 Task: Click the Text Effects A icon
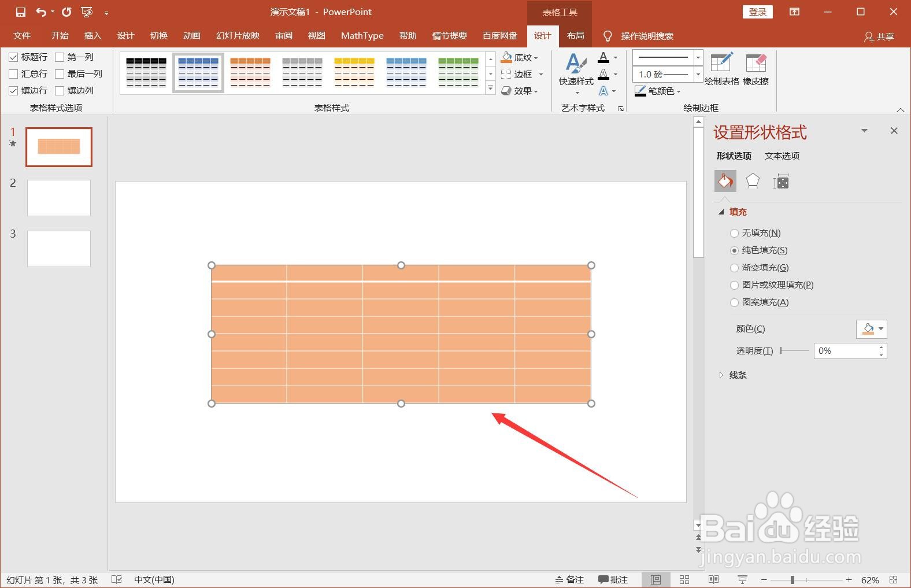[x=603, y=91]
